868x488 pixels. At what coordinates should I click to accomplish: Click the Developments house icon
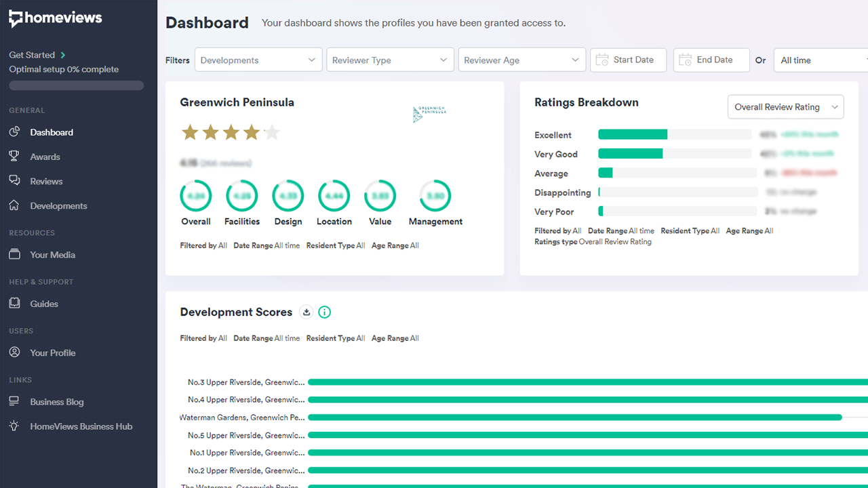click(14, 205)
